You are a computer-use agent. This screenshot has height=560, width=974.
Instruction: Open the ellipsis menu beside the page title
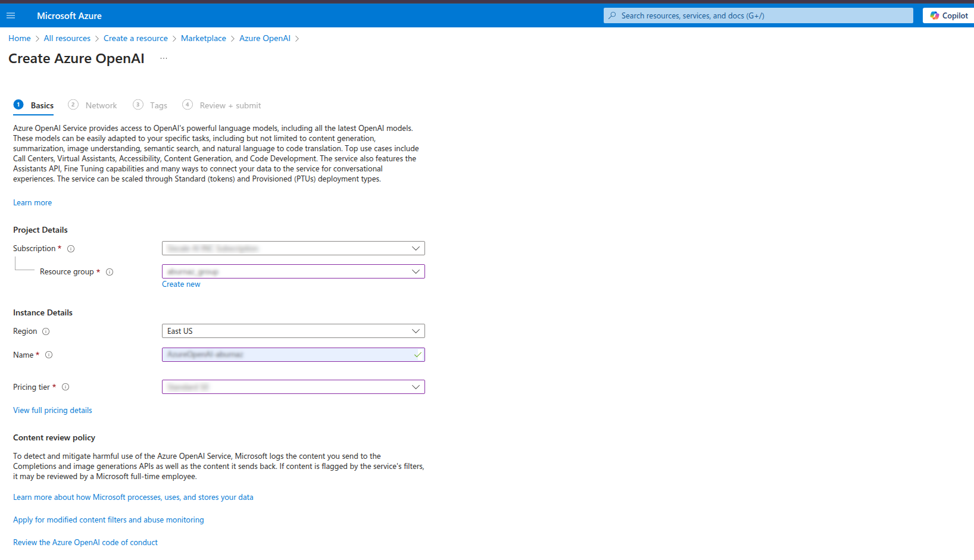tap(164, 58)
